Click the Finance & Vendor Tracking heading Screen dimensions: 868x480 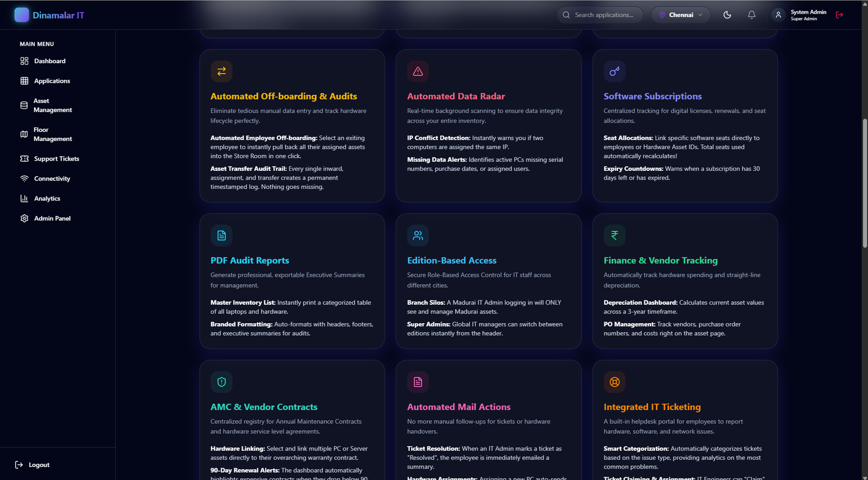click(660, 260)
